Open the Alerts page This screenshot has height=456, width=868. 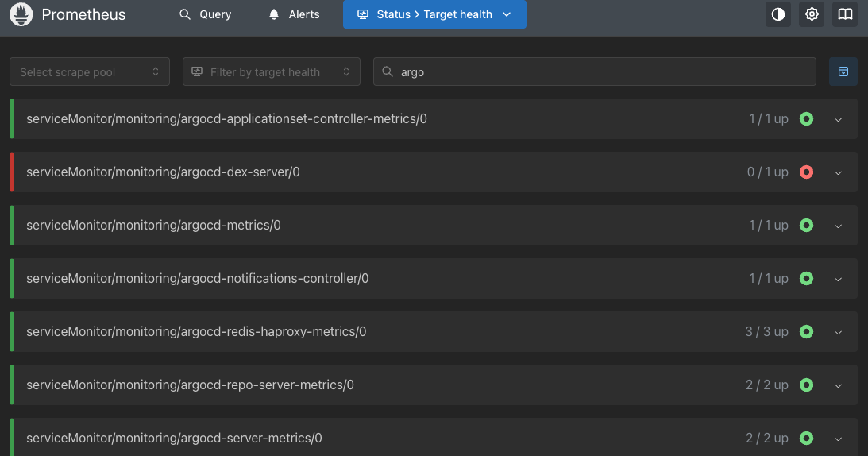click(x=294, y=14)
